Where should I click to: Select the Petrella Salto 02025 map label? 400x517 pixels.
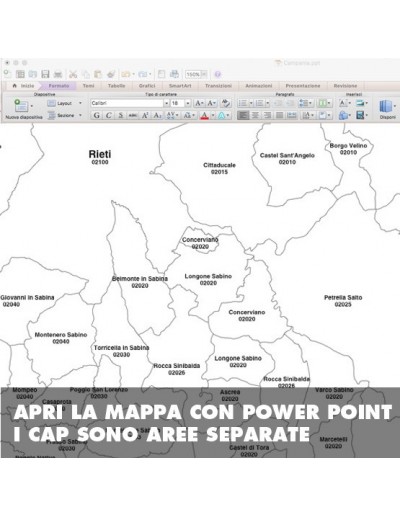pyautogui.click(x=343, y=301)
